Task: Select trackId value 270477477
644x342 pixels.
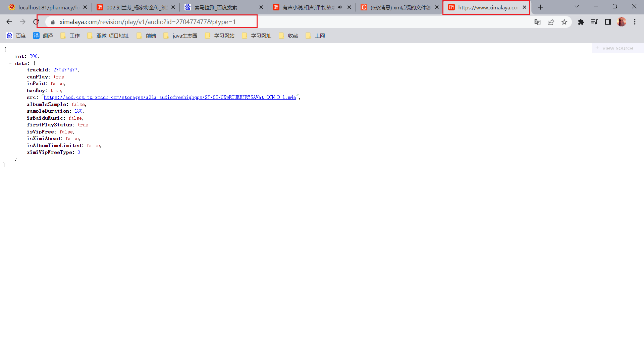Action: coord(65,70)
